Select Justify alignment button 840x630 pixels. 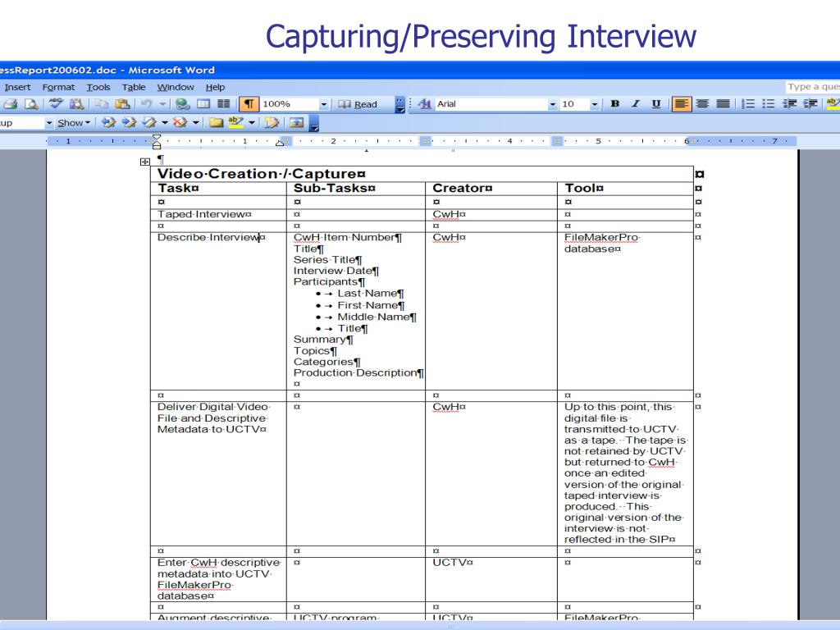723,104
